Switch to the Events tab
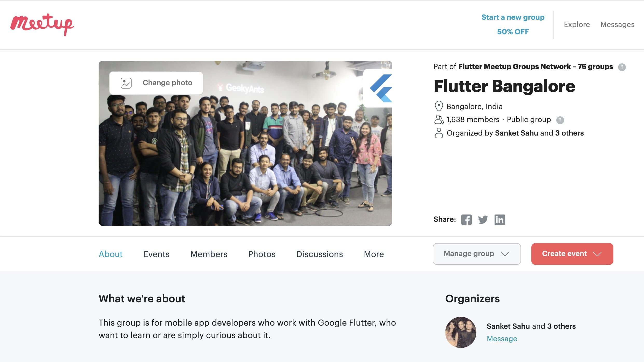Screen dimensions: 644x362 (156, 254)
